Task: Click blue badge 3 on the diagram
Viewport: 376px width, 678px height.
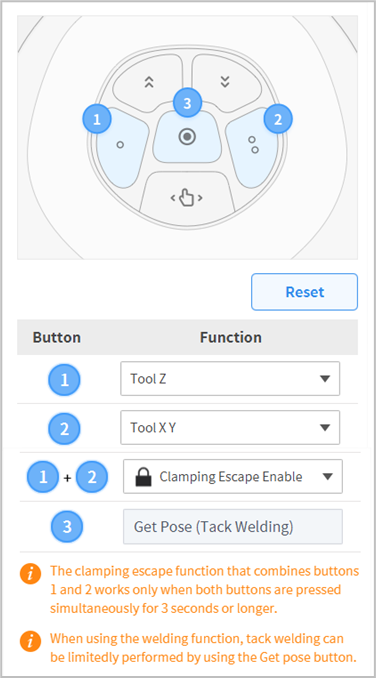Action: click(187, 103)
